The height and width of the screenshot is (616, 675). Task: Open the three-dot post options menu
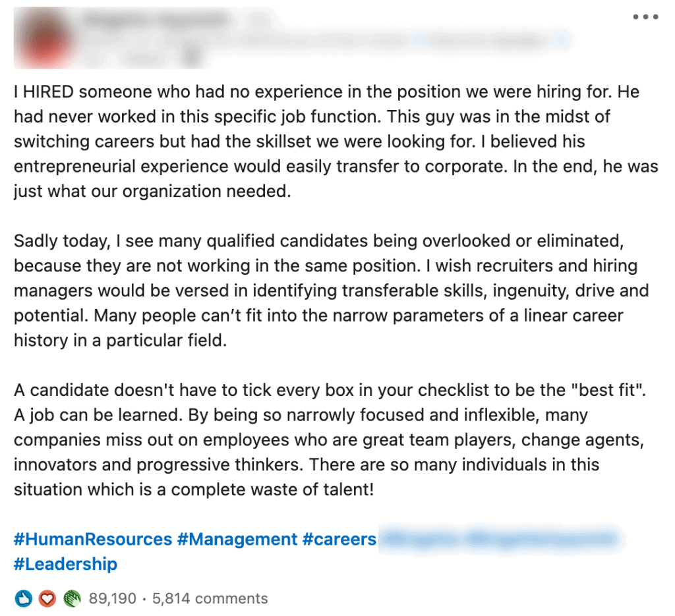click(645, 17)
